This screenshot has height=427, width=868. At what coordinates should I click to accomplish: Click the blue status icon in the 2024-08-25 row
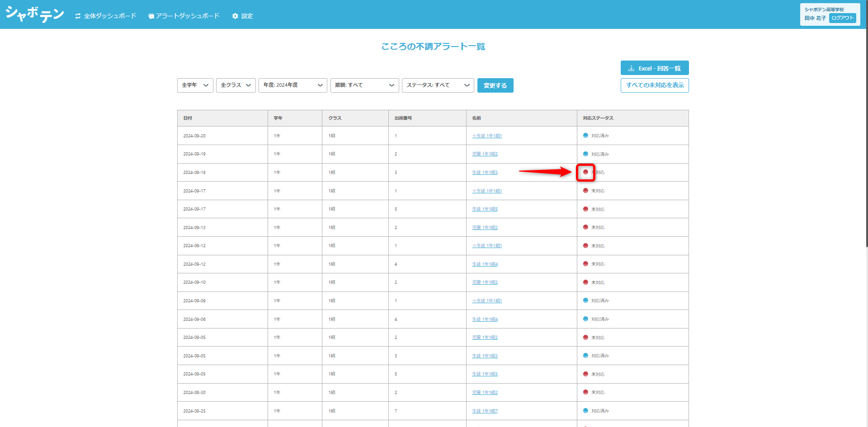(x=585, y=411)
